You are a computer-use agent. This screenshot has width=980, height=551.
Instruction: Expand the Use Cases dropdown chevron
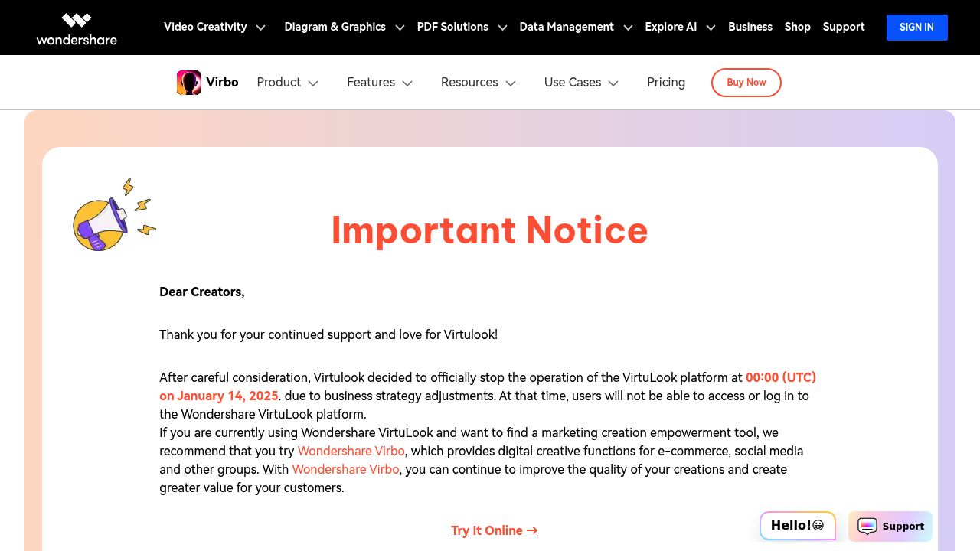pos(613,83)
